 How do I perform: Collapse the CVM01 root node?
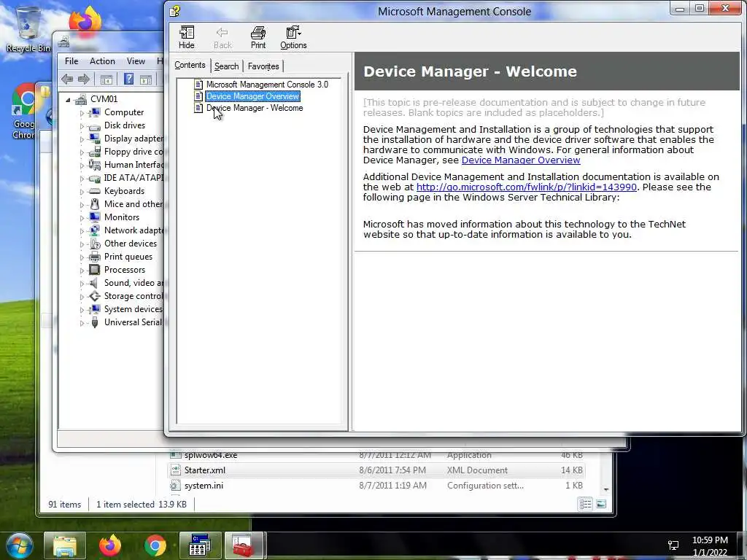click(68, 99)
